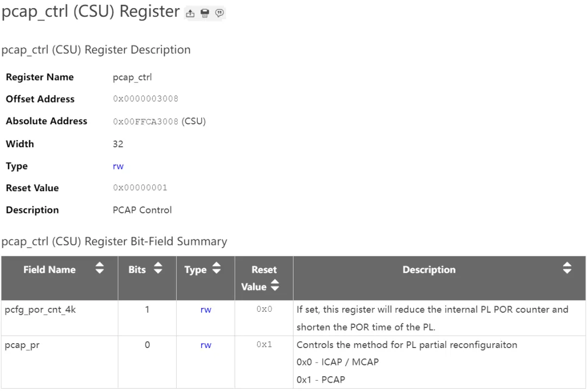Image resolution: width=587 pixels, height=392 pixels.
Task: Toggle sort order on the Description column header
Action: 567,268
